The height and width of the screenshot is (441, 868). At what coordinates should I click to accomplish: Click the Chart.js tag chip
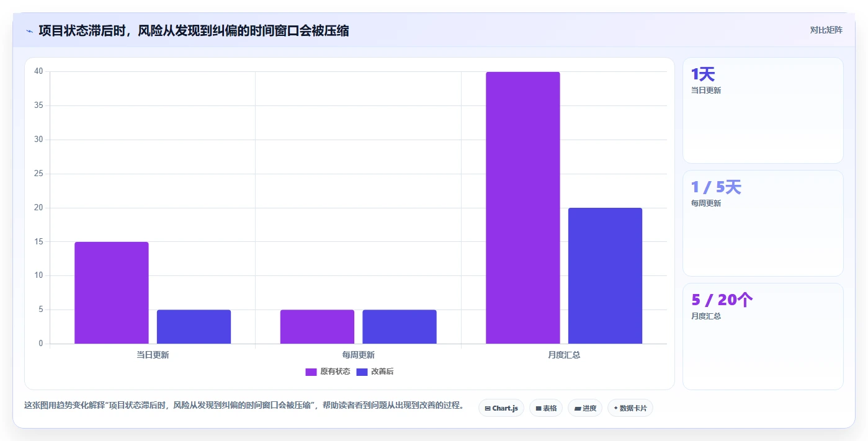pyautogui.click(x=501, y=408)
